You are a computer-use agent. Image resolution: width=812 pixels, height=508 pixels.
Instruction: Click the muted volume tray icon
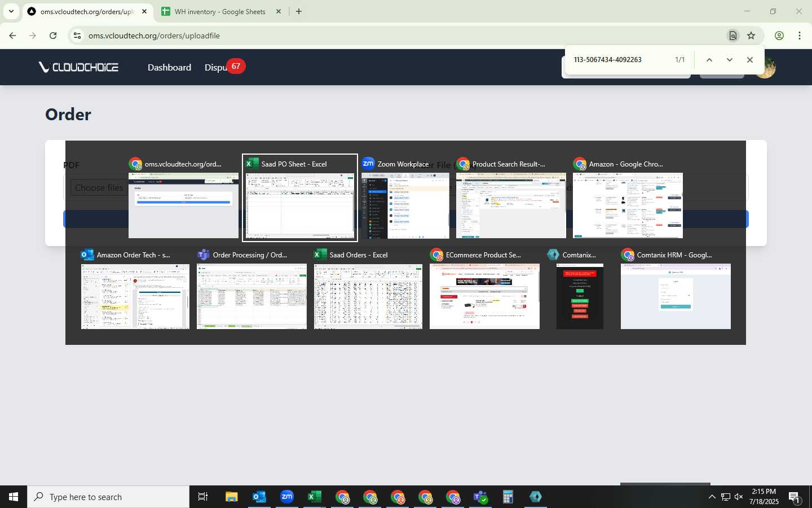click(x=739, y=497)
